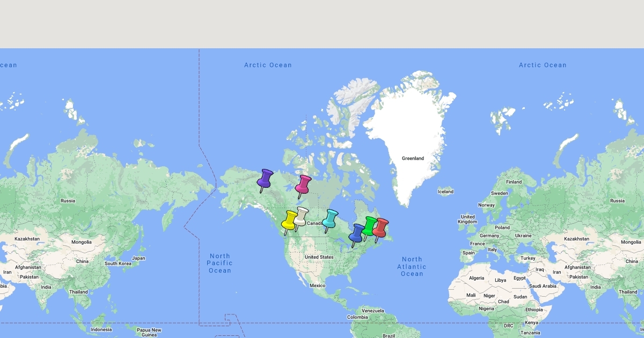Click the yellow pushpin marker

[289, 220]
